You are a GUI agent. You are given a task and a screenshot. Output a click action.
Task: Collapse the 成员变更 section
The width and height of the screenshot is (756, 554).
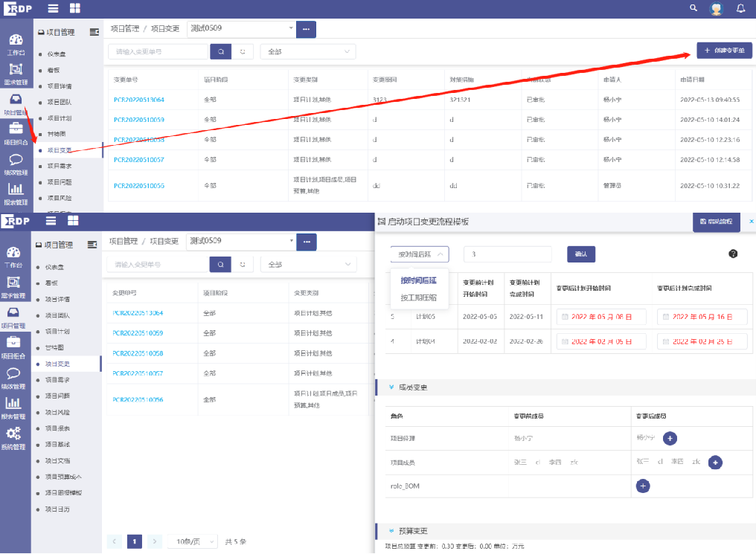tap(391, 387)
